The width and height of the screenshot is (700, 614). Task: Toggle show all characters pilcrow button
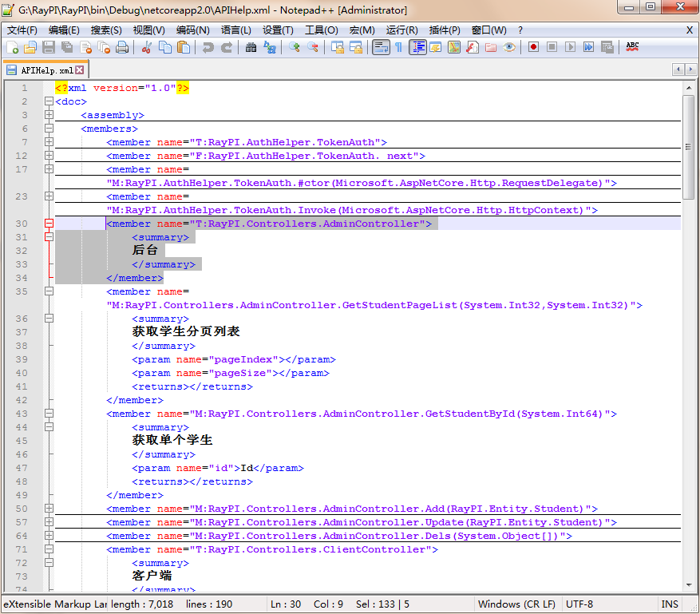(x=398, y=48)
